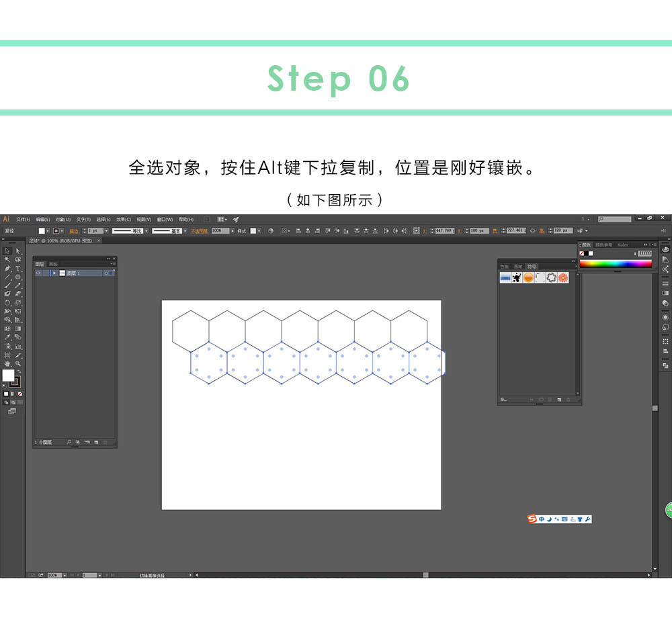672x626 pixels.
Task: Set gradient mode in toolbox
Action: tap(13, 394)
